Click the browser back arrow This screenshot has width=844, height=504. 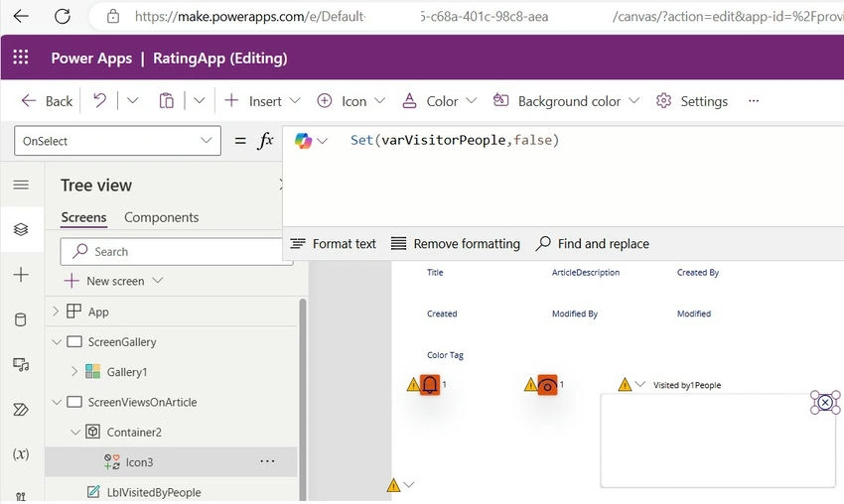[21, 16]
